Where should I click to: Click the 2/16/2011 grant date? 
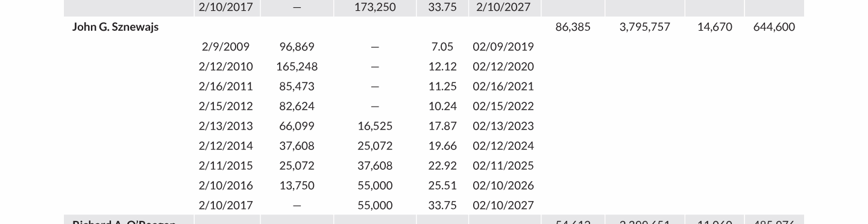(x=225, y=87)
